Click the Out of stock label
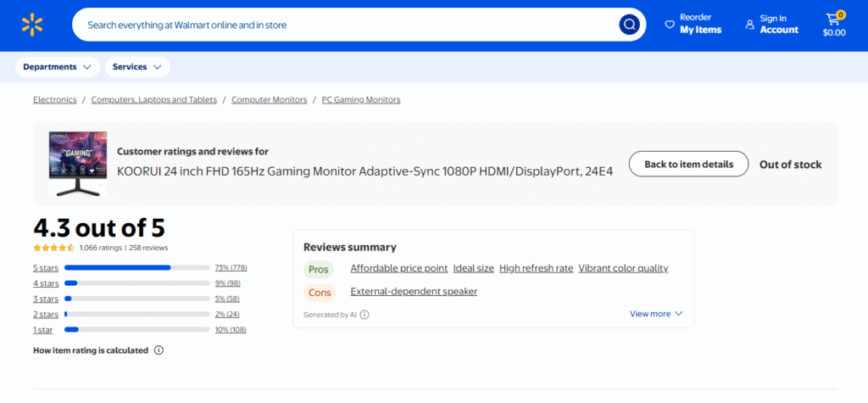This screenshot has height=403, width=868. 791,165
